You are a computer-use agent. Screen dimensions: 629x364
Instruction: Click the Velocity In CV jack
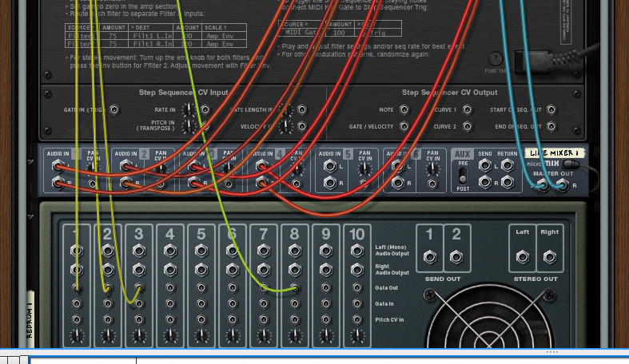[x=301, y=127]
